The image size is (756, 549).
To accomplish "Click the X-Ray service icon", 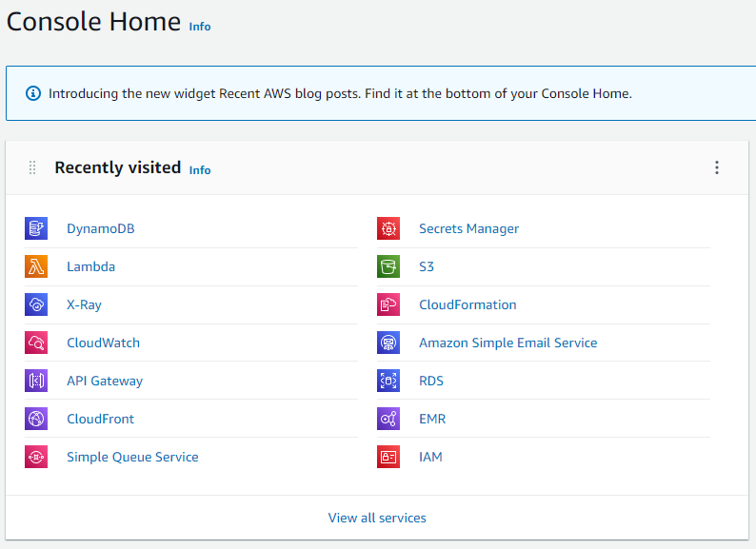I will (x=35, y=304).
